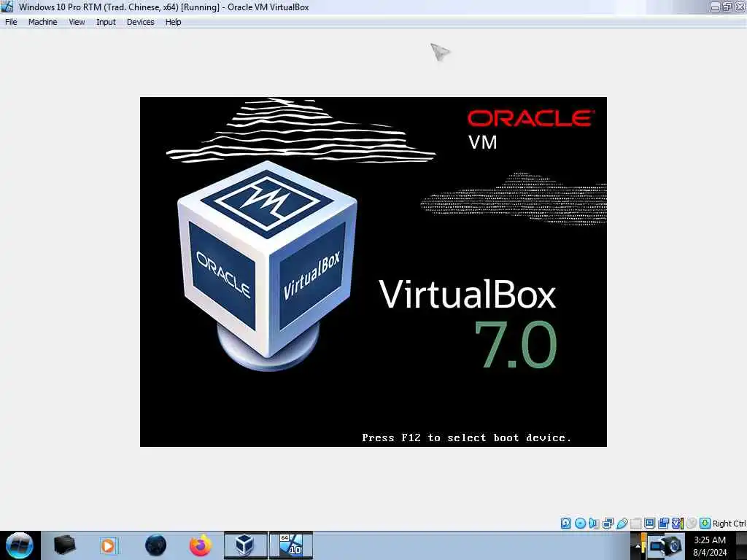Click the Show desktop strip at taskbar end
The width and height of the screenshot is (747, 560).
click(x=741, y=545)
